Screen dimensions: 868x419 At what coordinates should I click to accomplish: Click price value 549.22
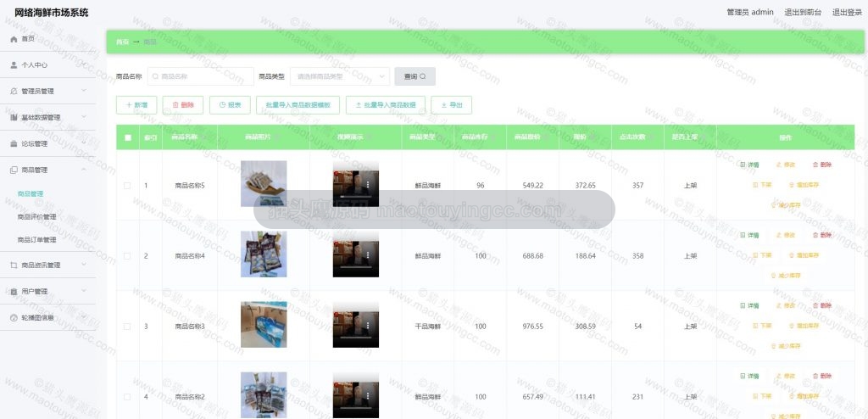pyautogui.click(x=532, y=185)
